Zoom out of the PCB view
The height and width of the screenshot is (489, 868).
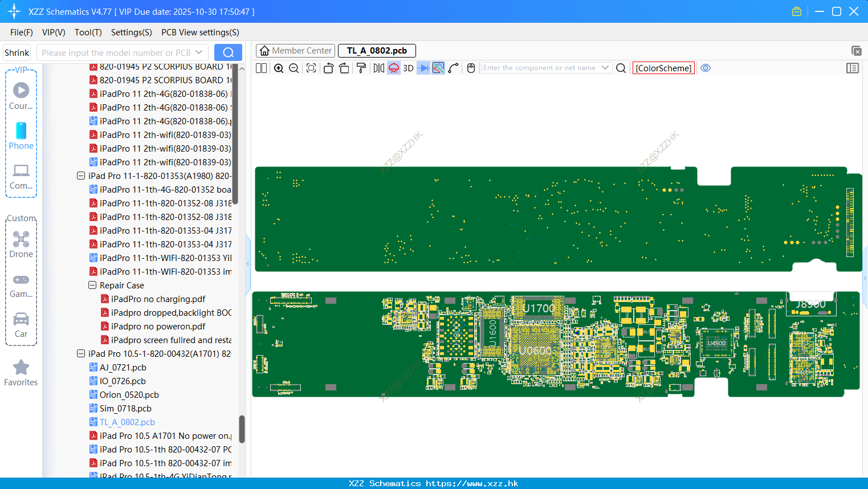coord(294,68)
